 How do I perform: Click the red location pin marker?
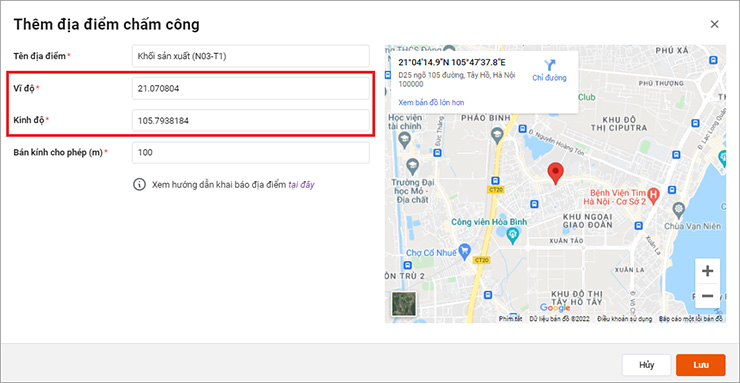pos(556,173)
